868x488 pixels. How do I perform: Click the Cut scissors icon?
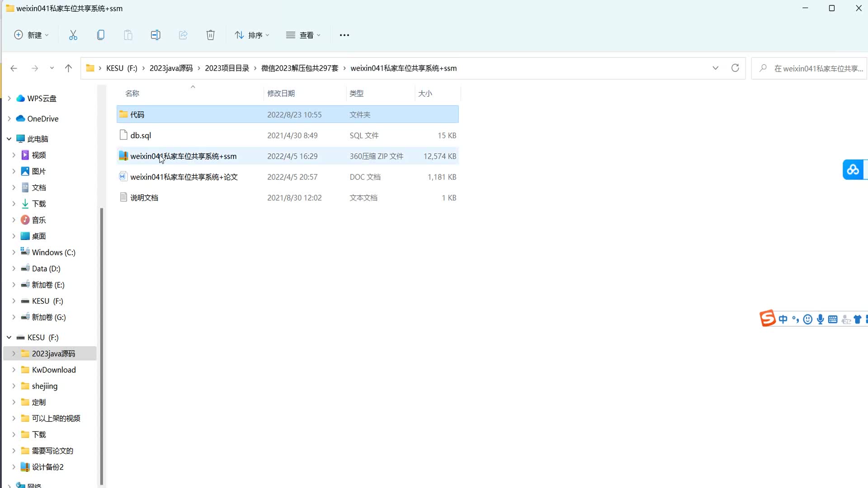[x=73, y=35]
